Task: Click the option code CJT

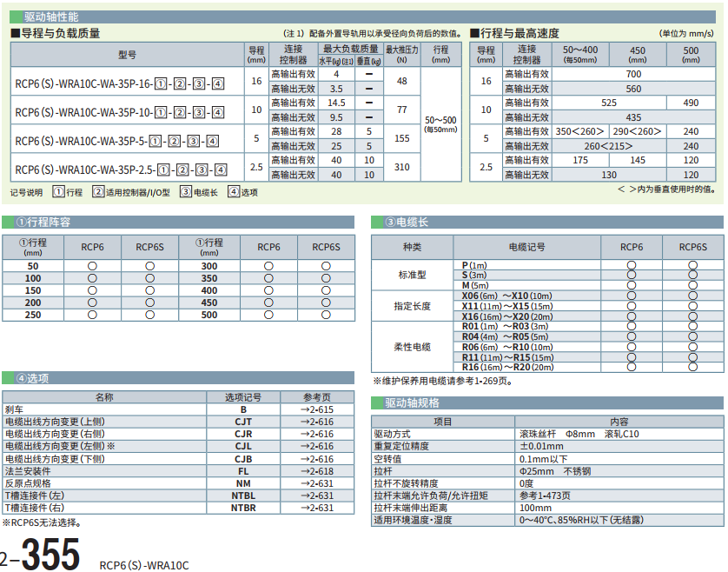Action: 243,422
